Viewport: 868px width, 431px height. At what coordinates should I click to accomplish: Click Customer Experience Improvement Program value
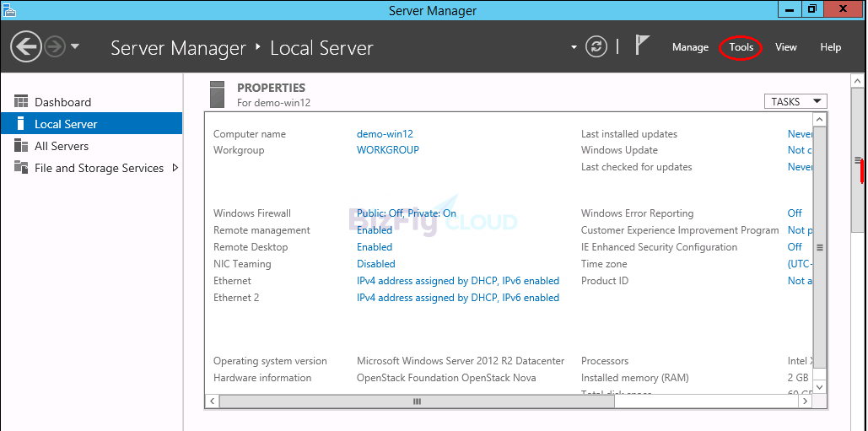tap(800, 230)
